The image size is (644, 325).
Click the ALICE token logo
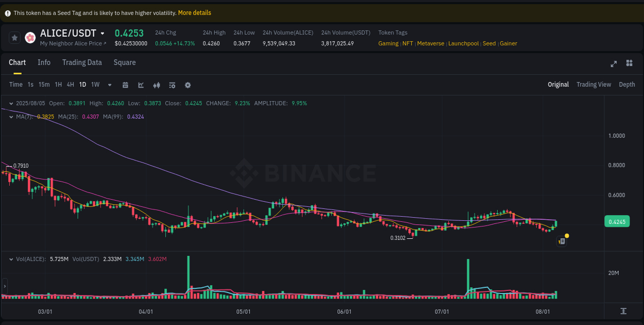point(30,37)
